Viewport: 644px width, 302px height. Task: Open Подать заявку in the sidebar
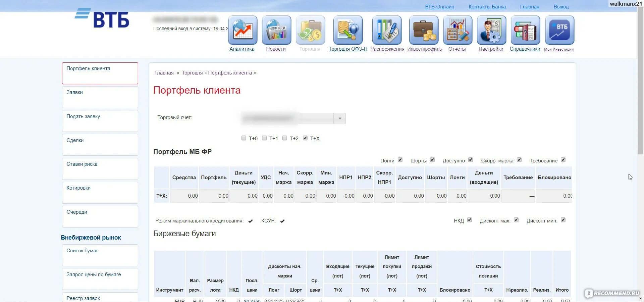[x=100, y=121]
